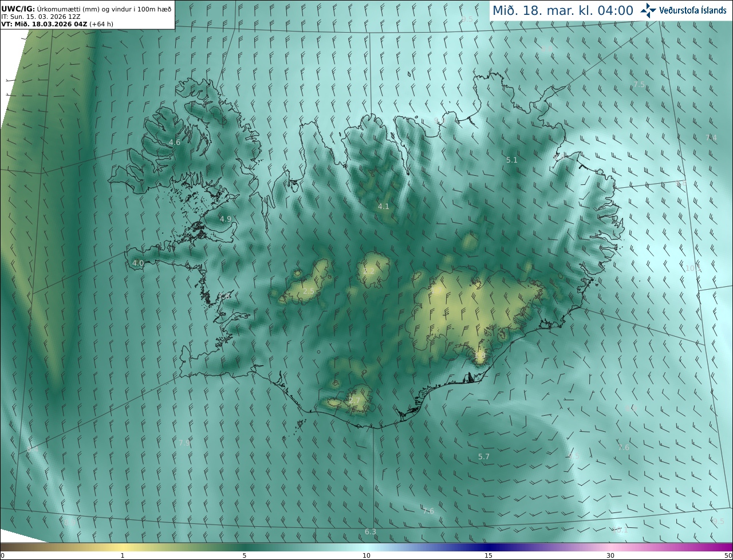Click the 2.5 value on the glacier
733x560 pixels.
pyautogui.click(x=309, y=291)
